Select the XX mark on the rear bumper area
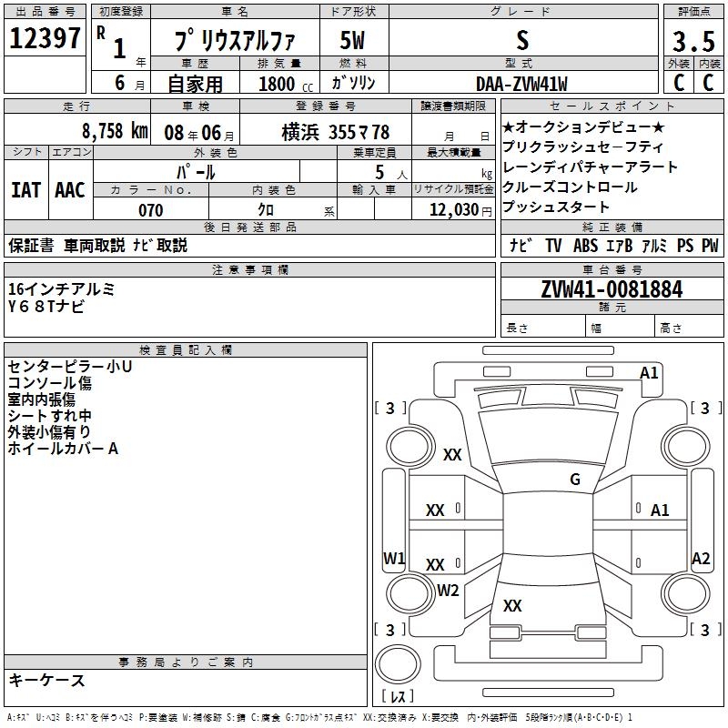728x728 pixels. tap(512, 606)
